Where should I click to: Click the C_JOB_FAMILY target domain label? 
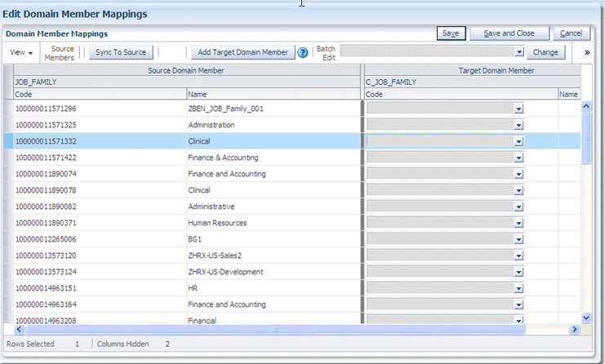coord(391,82)
